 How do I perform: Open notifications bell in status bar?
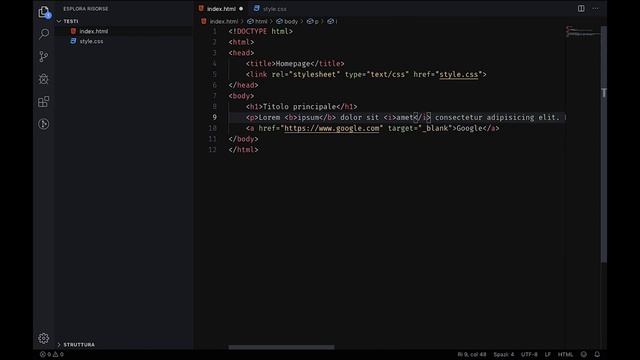(597, 354)
